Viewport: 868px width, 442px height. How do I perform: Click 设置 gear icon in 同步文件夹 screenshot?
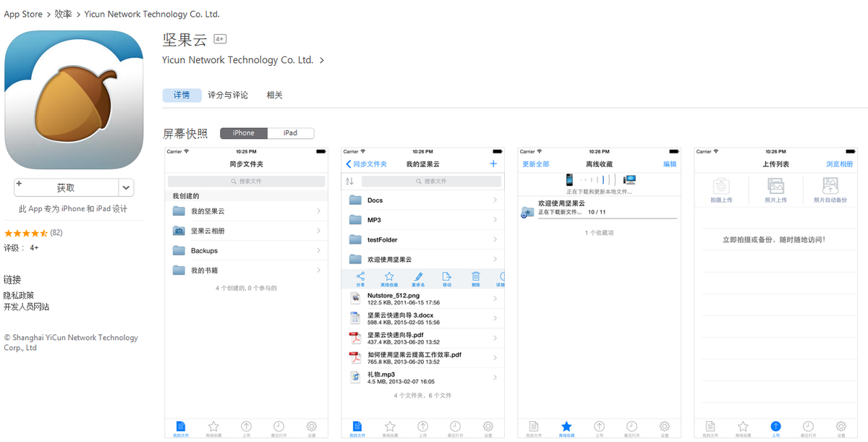click(312, 427)
